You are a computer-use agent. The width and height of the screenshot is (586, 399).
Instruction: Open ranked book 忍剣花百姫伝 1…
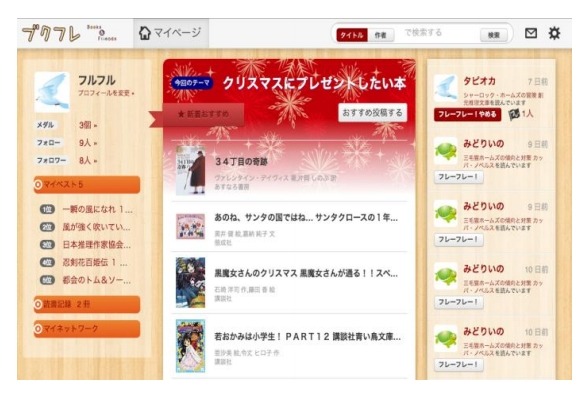pyautogui.click(x=95, y=263)
